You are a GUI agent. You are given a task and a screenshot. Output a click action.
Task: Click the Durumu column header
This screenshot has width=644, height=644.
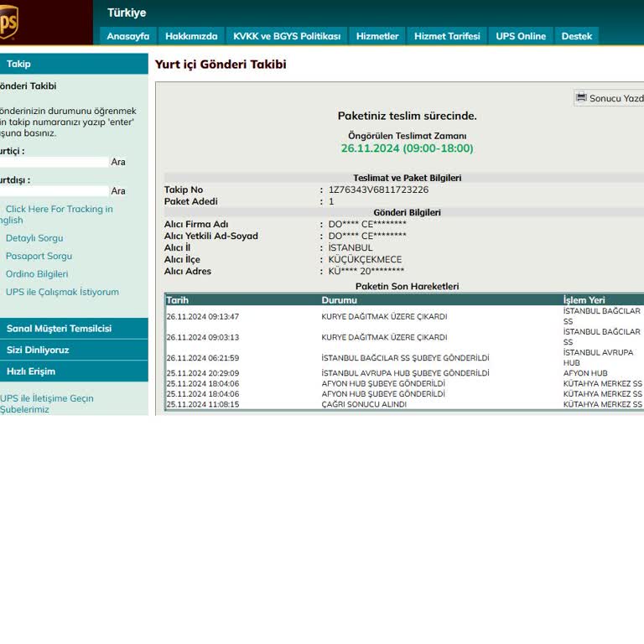(x=340, y=300)
